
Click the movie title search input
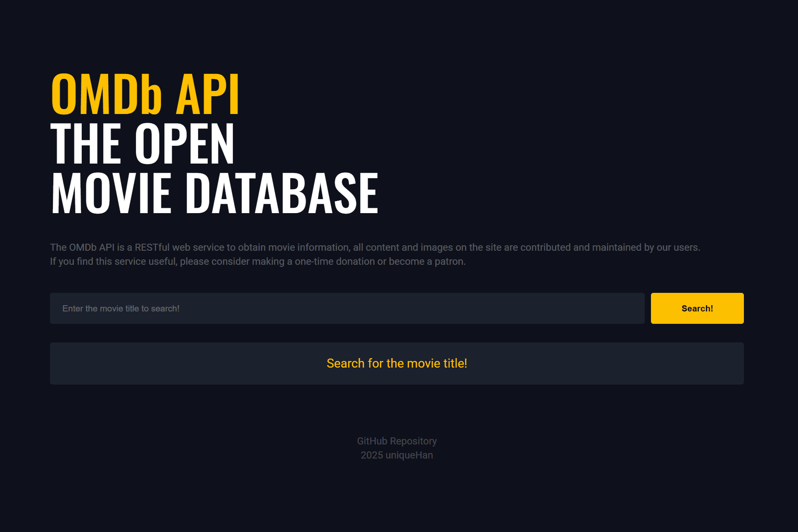point(347,309)
